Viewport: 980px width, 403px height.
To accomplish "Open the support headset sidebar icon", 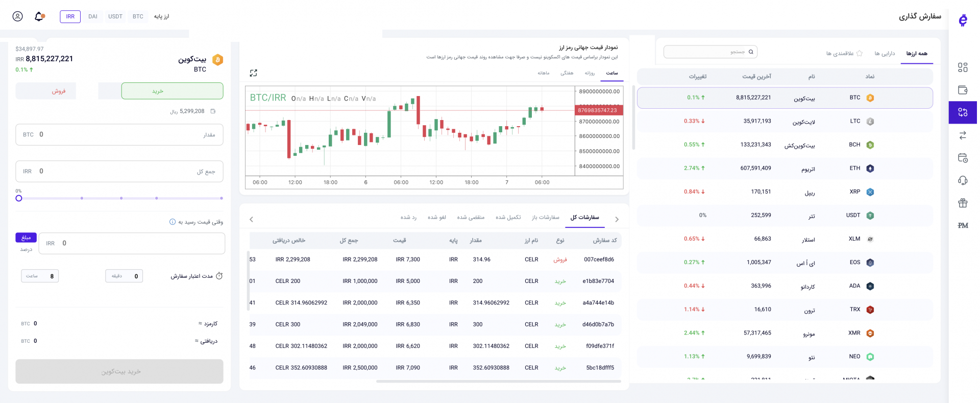I will pyautogui.click(x=963, y=180).
